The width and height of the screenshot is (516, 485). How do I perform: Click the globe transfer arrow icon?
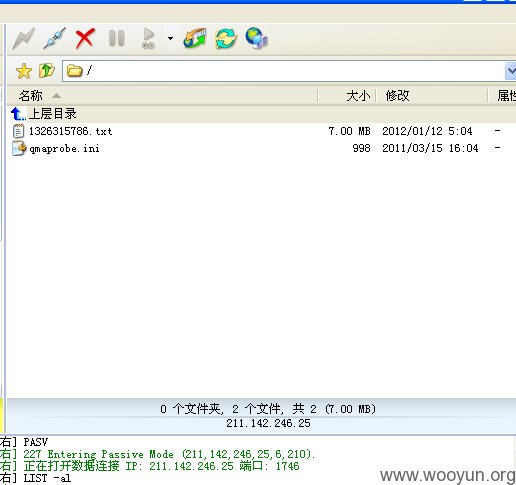pyautogui.click(x=195, y=38)
